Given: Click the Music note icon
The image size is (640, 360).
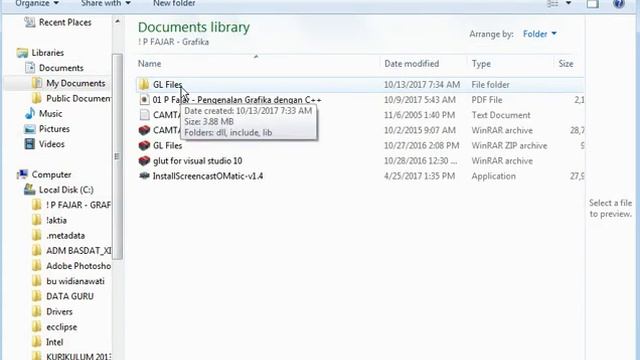Looking at the screenshot, I should pos(30,113).
